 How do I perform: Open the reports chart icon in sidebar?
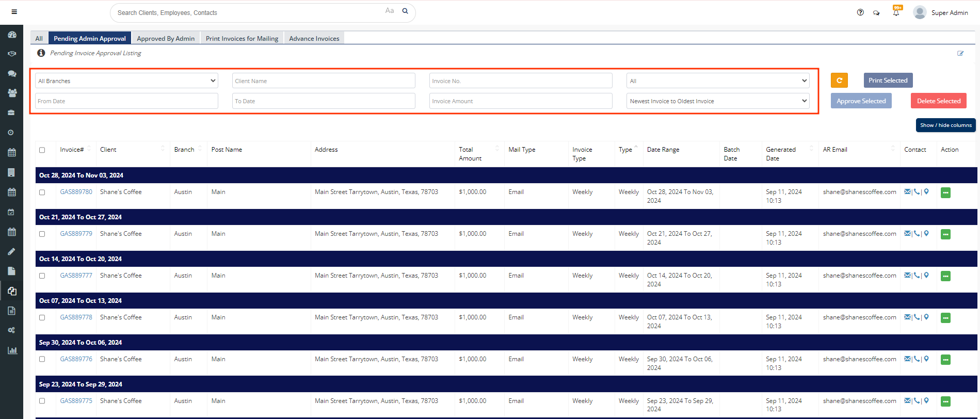click(x=12, y=350)
